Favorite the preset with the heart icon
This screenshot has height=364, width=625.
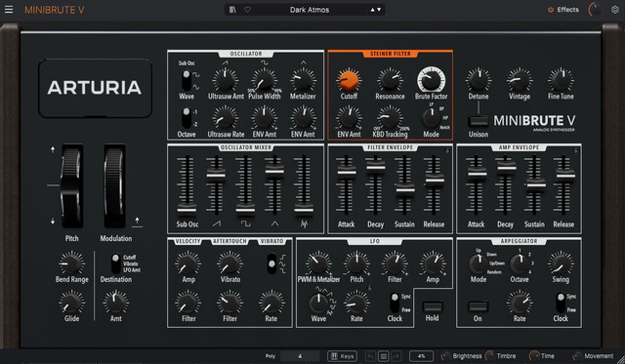tap(247, 10)
